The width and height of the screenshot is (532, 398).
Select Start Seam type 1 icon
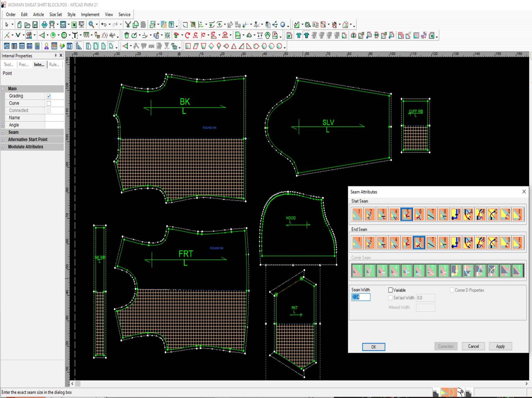tap(357, 215)
